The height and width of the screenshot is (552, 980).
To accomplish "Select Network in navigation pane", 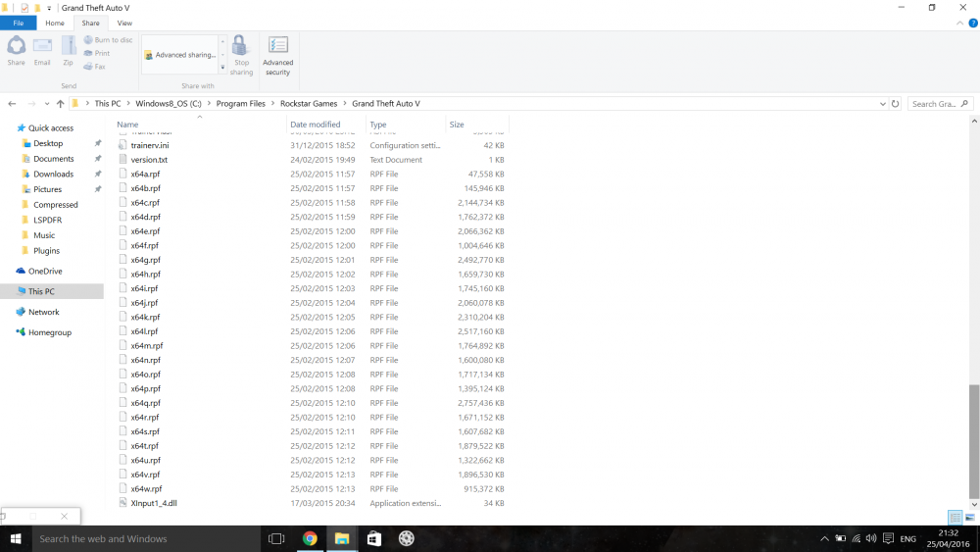I will 44,312.
